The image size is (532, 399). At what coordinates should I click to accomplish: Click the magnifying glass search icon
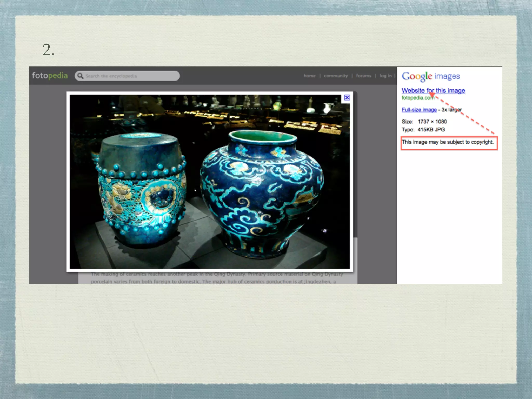(80, 76)
